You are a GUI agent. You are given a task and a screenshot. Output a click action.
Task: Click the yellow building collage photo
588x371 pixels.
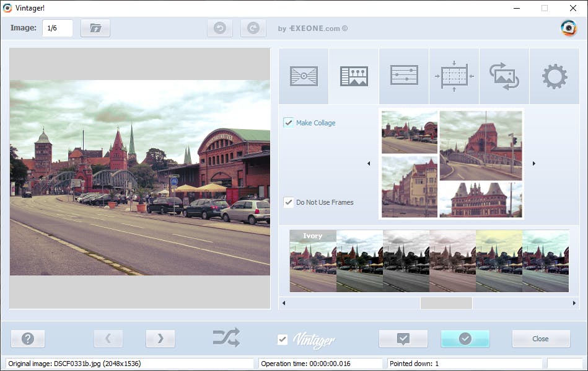410,187
